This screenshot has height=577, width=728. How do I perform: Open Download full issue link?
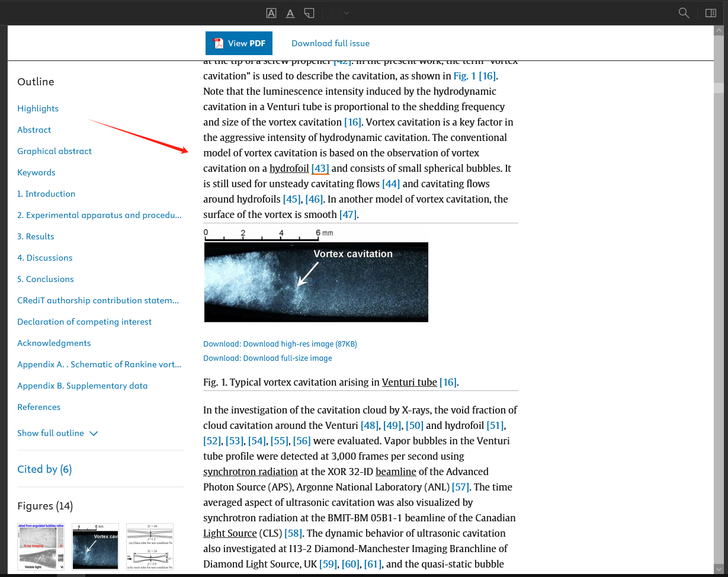331,43
